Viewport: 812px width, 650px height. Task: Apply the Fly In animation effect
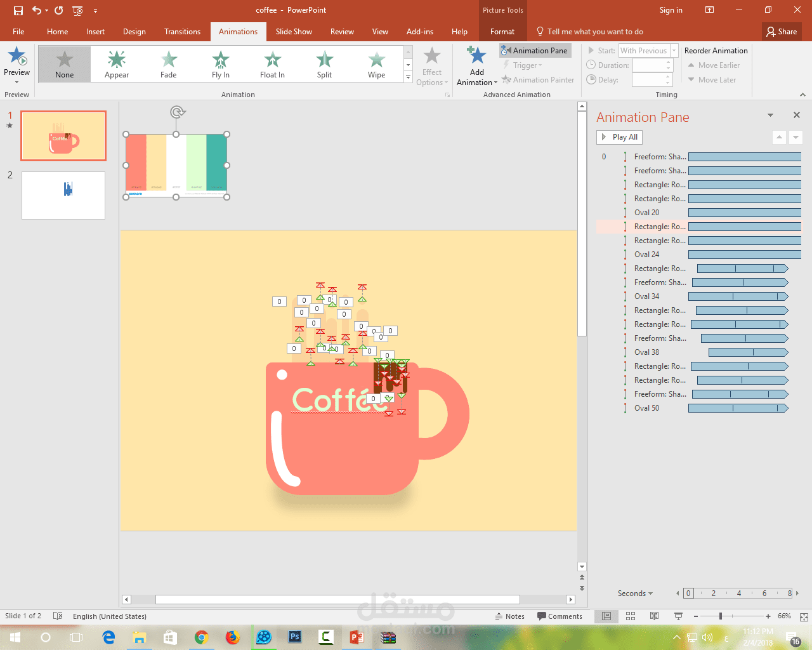[221, 64]
